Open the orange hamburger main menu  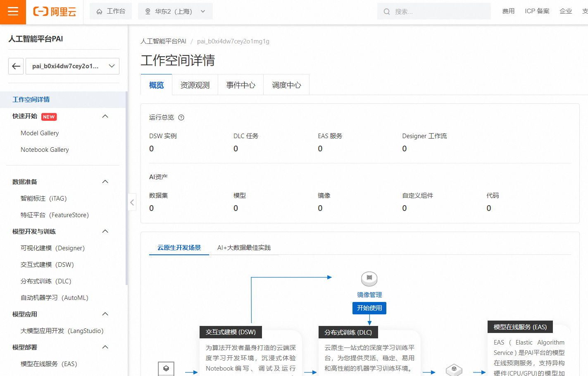(13, 12)
